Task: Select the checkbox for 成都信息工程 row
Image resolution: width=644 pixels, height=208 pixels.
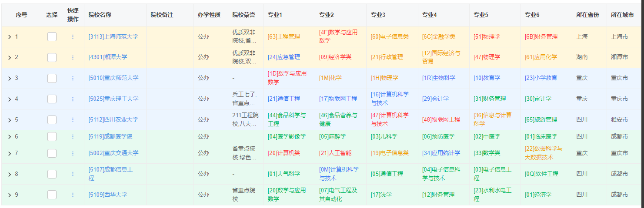Action: tap(52, 174)
